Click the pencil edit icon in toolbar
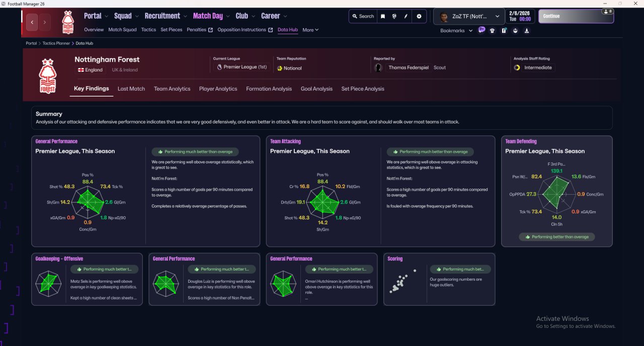The width and height of the screenshot is (644, 346). click(x=406, y=16)
